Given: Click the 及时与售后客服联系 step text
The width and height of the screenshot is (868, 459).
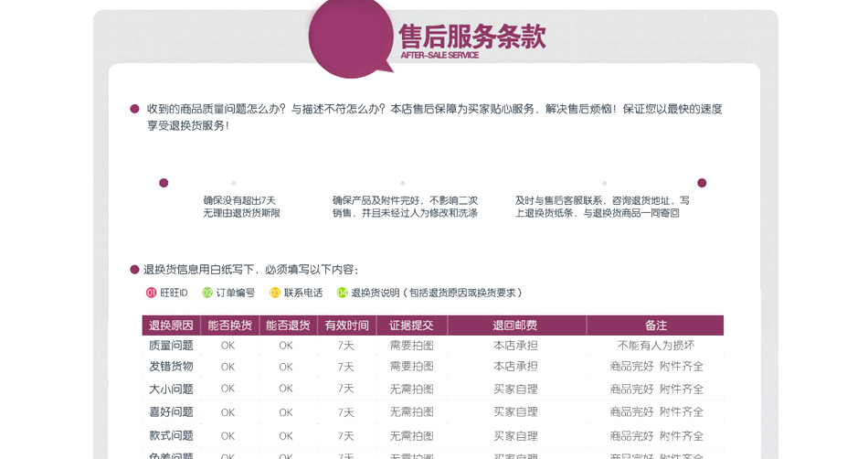Looking at the screenshot, I should pos(602,207).
